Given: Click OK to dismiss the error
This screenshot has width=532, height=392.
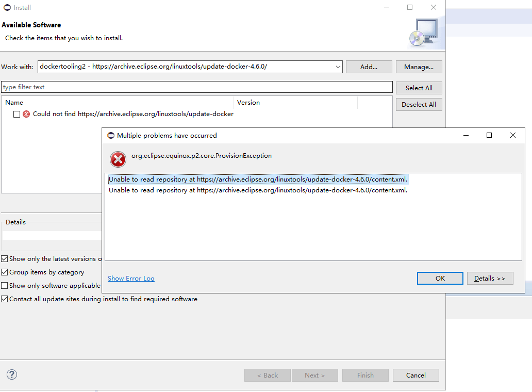Looking at the screenshot, I should (x=440, y=279).
